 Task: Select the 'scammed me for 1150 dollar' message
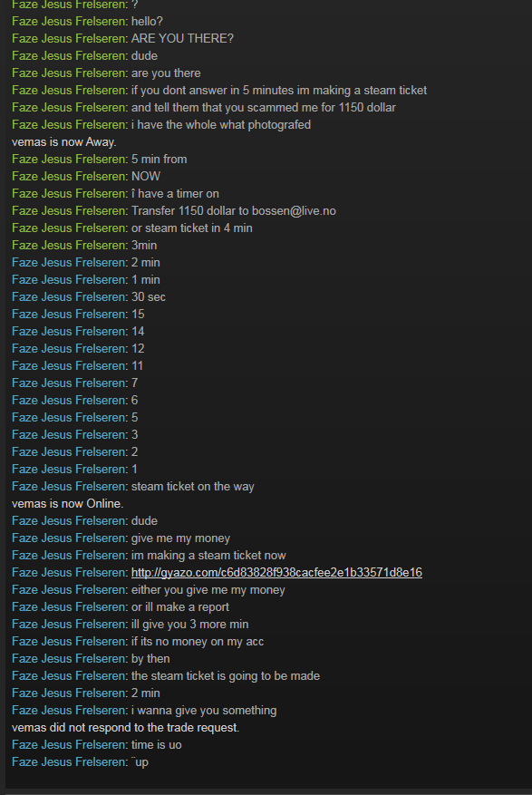coord(264,108)
